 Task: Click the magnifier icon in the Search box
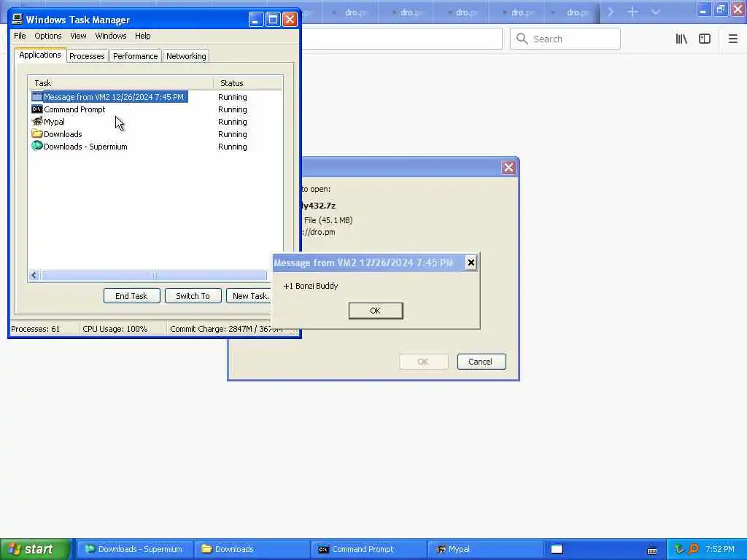(x=522, y=39)
